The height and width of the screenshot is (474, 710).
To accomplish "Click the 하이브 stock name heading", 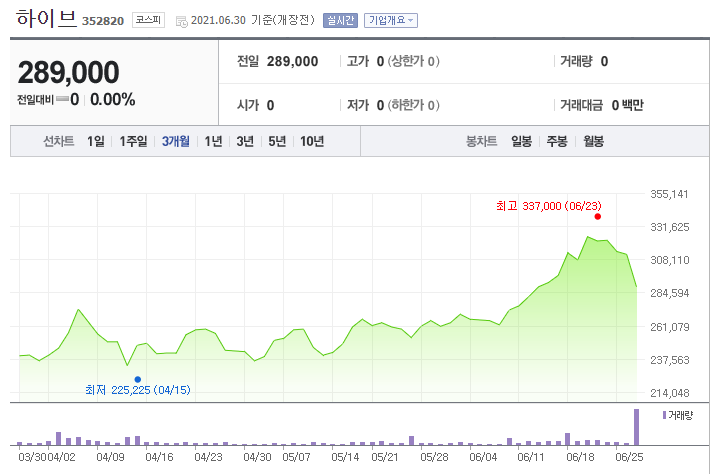I will tap(46, 19).
